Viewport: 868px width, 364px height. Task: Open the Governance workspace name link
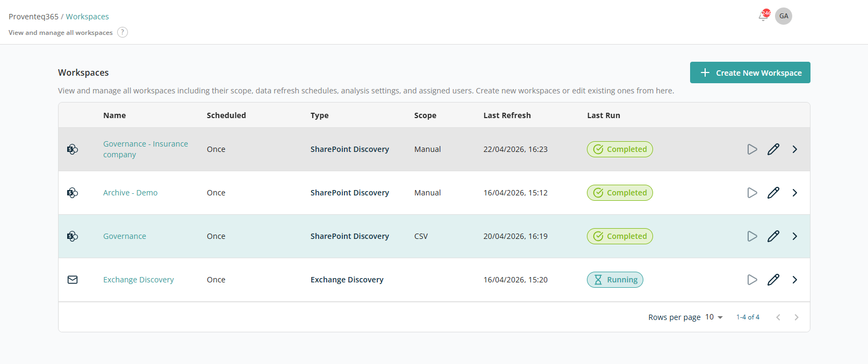pyautogui.click(x=125, y=236)
